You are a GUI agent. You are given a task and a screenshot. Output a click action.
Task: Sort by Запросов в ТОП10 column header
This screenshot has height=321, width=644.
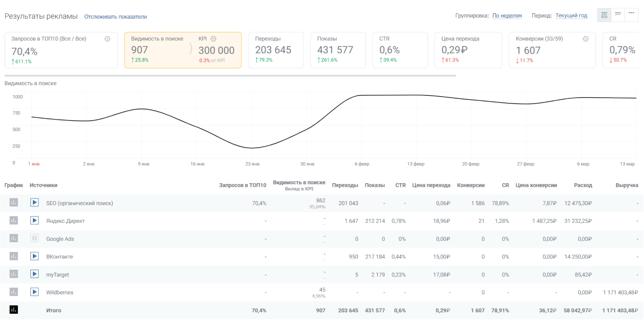(243, 185)
